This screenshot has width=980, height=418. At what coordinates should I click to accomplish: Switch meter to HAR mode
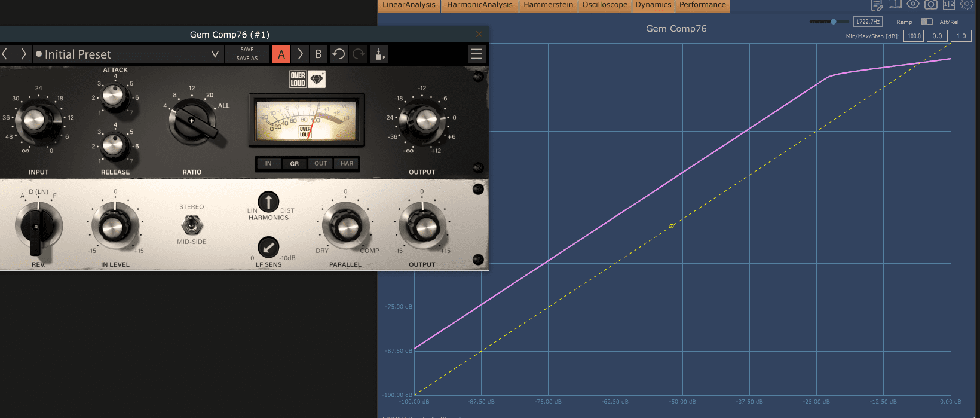[347, 163]
